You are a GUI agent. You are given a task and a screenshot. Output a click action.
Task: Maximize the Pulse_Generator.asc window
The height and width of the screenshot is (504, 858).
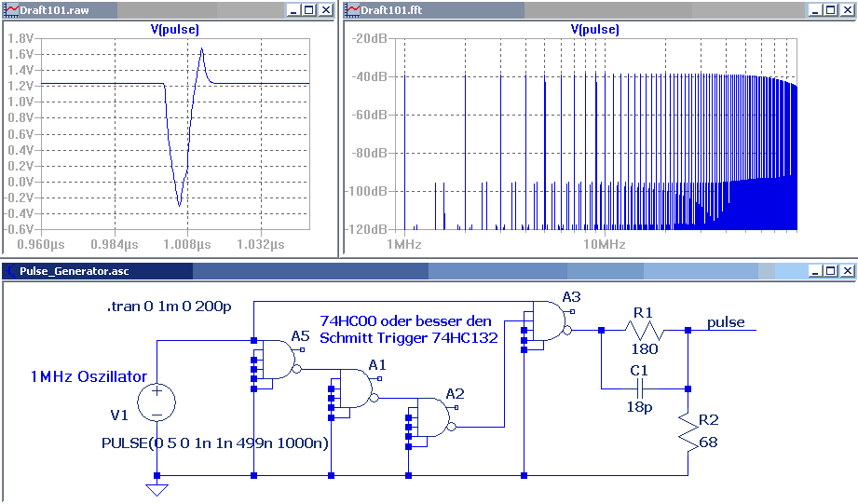[x=831, y=271]
